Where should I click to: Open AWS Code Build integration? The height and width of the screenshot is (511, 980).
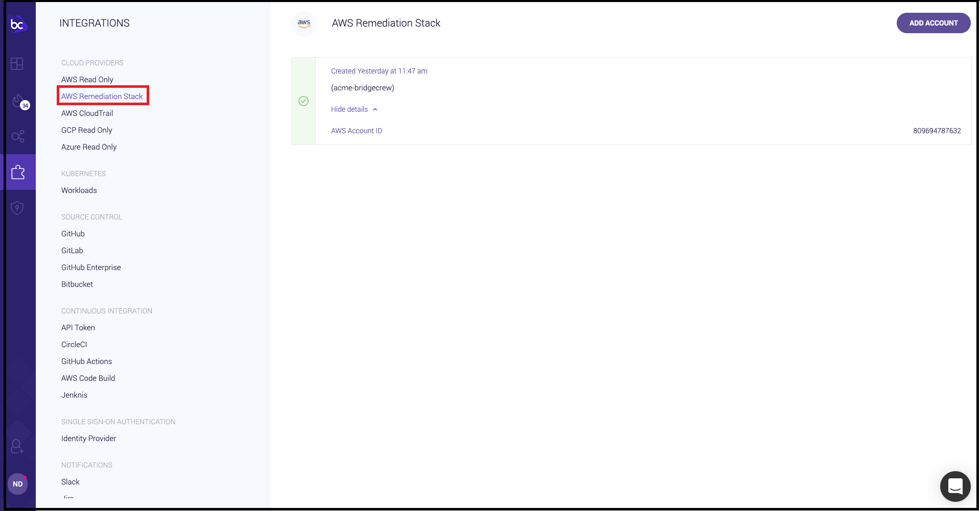click(x=88, y=378)
